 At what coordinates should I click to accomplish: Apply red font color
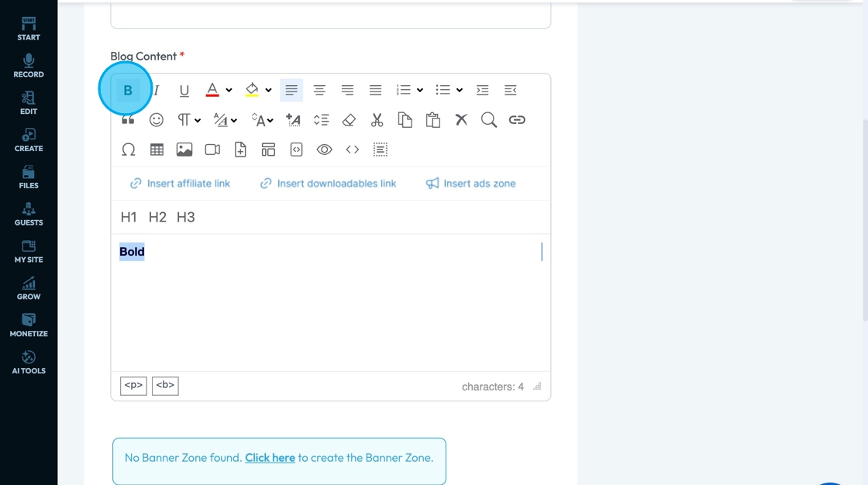point(212,90)
